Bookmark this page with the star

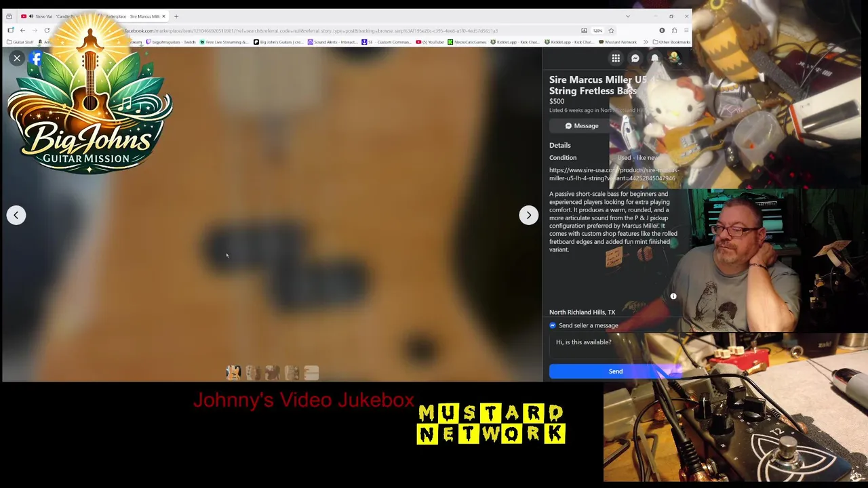(x=611, y=30)
